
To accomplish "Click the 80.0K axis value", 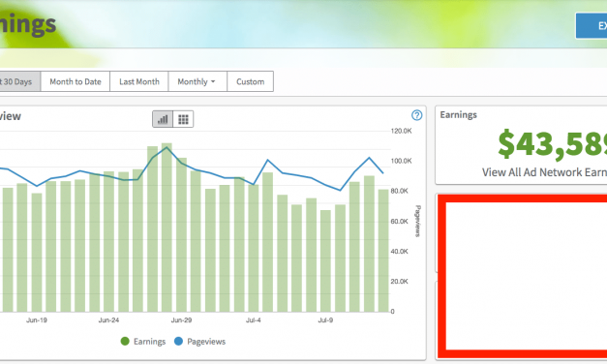I will tap(399, 191).
